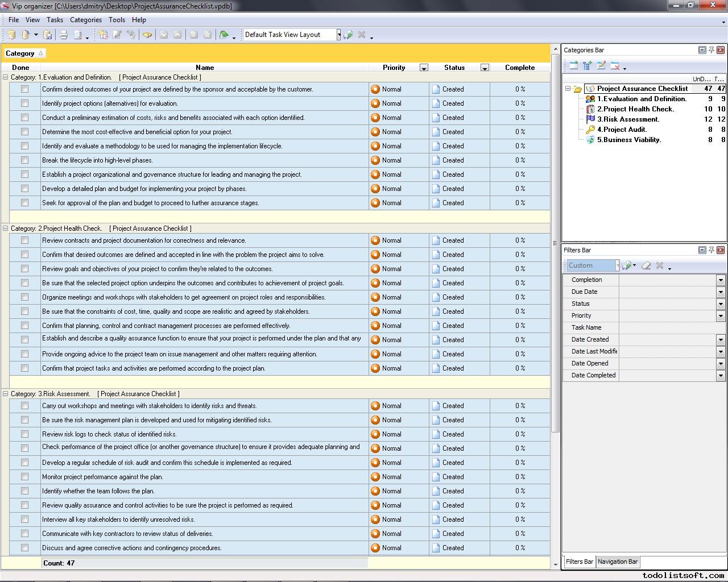Sort tasks by the Name column header
Image resolution: width=728 pixels, height=582 pixels.
point(205,68)
